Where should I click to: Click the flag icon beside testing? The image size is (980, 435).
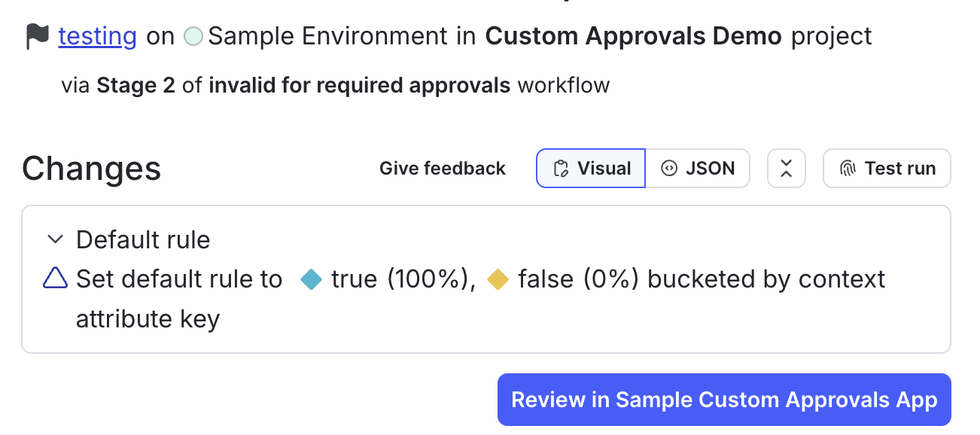pos(38,35)
